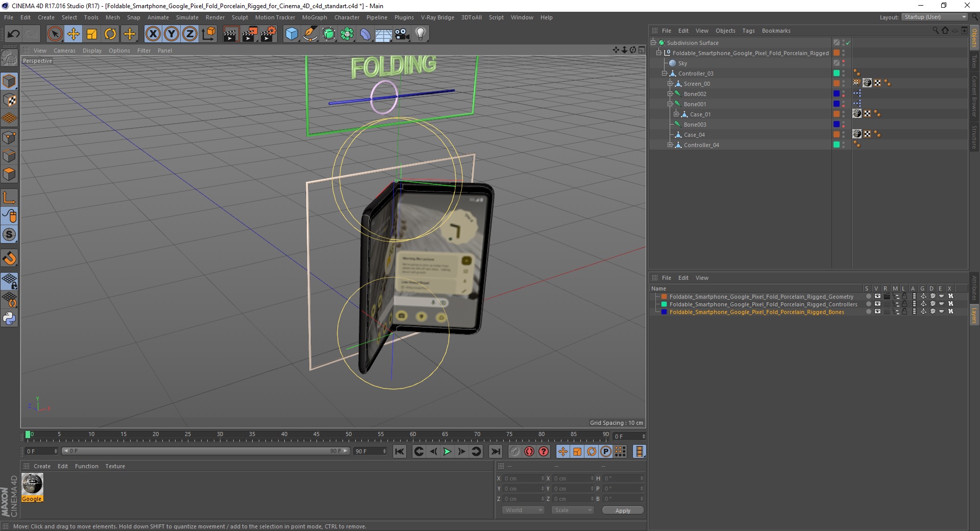Toggle visibility of Rigged_Bones layer
Screen dimensions: 980x531
(x=877, y=311)
